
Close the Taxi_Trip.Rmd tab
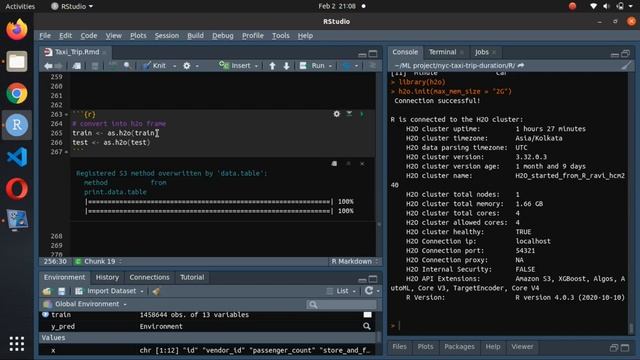point(104,52)
